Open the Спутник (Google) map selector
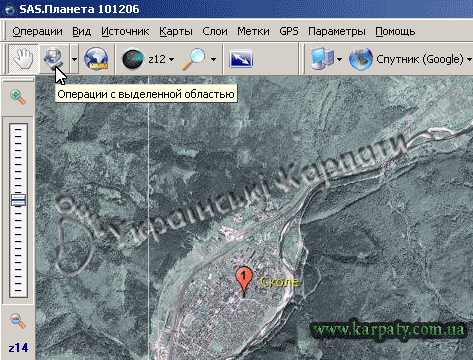Screen dimensions: 473x360 point(424,59)
